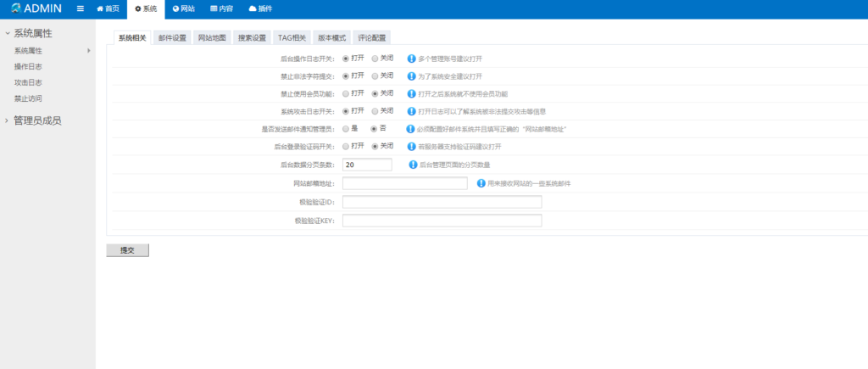Toggle the hamburger sidebar menu icon
Image resolution: width=868 pixels, height=369 pixels.
[81, 8]
